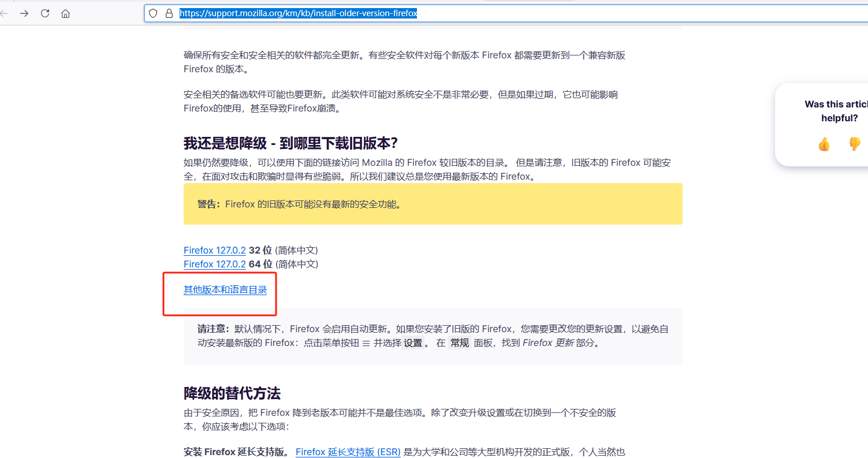Open the Firefox 127.0.2 64 位 download link
The image size is (868, 458).
pos(215,264)
